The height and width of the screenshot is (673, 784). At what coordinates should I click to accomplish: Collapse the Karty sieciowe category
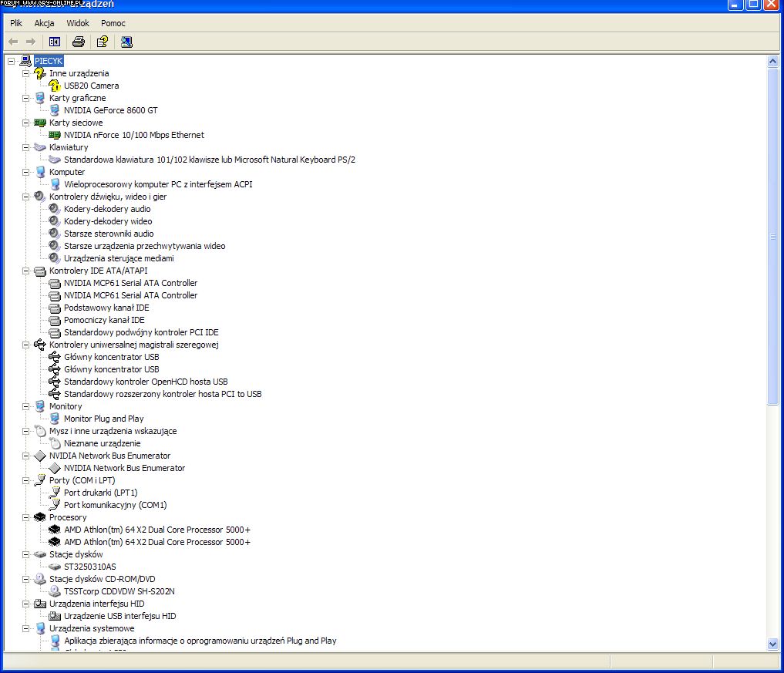pyautogui.click(x=25, y=123)
